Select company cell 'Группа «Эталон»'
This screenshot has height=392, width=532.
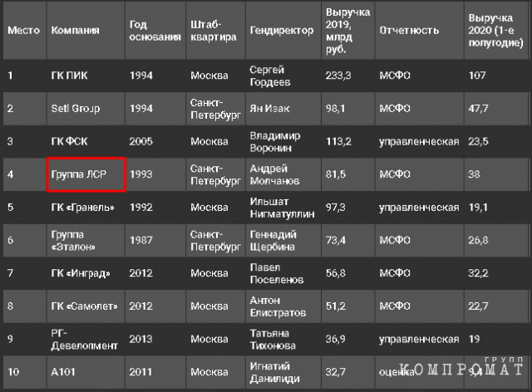(x=73, y=240)
